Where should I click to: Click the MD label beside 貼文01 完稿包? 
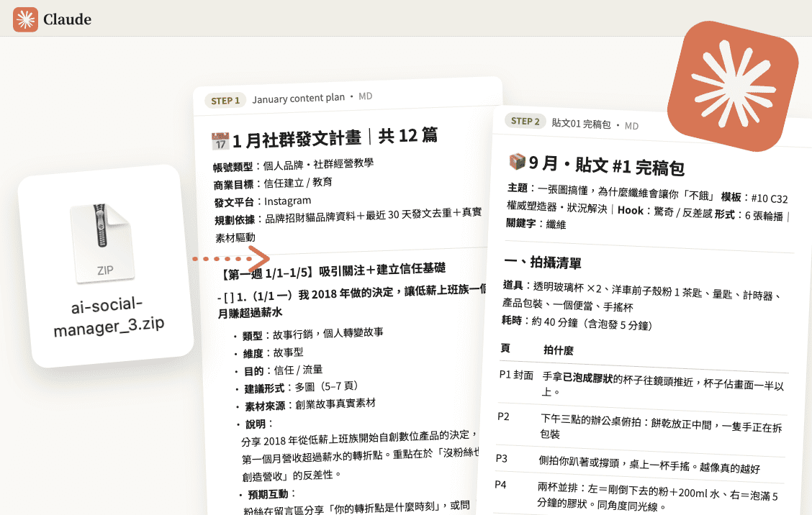click(x=631, y=126)
